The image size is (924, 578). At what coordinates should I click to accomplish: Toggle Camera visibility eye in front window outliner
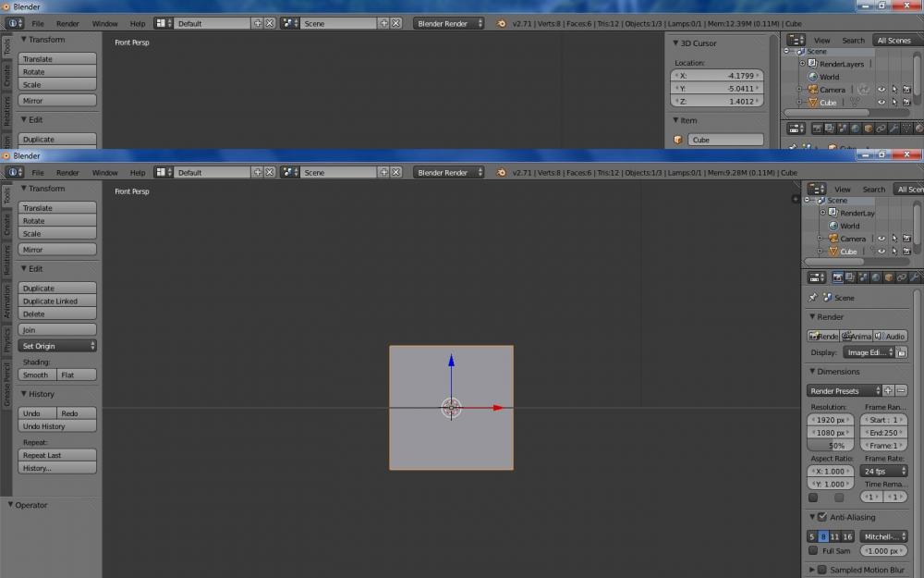(881, 239)
